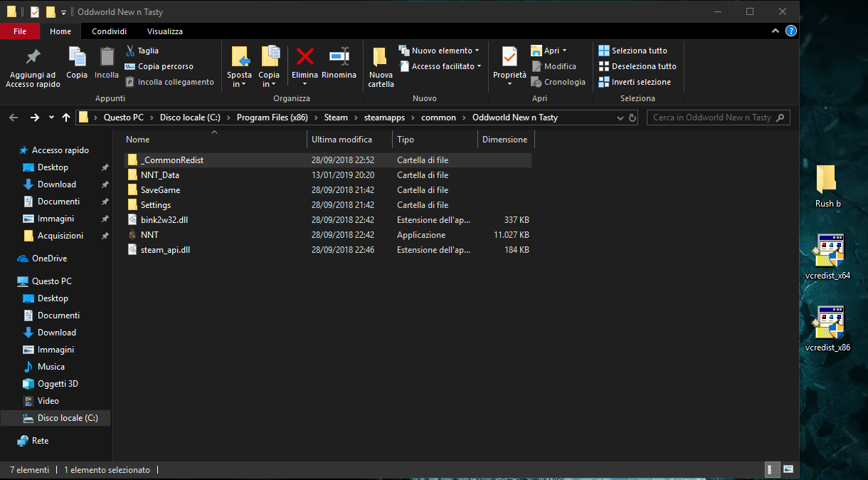Refresh the folder view

pyautogui.click(x=633, y=118)
